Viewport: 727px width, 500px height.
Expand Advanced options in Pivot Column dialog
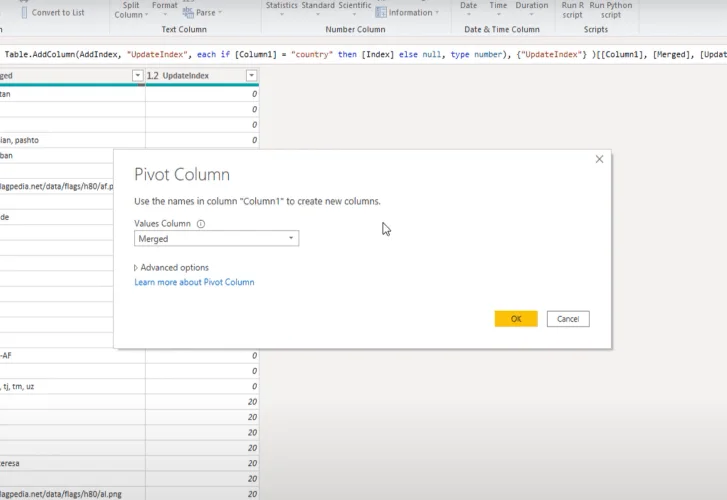tap(171, 268)
